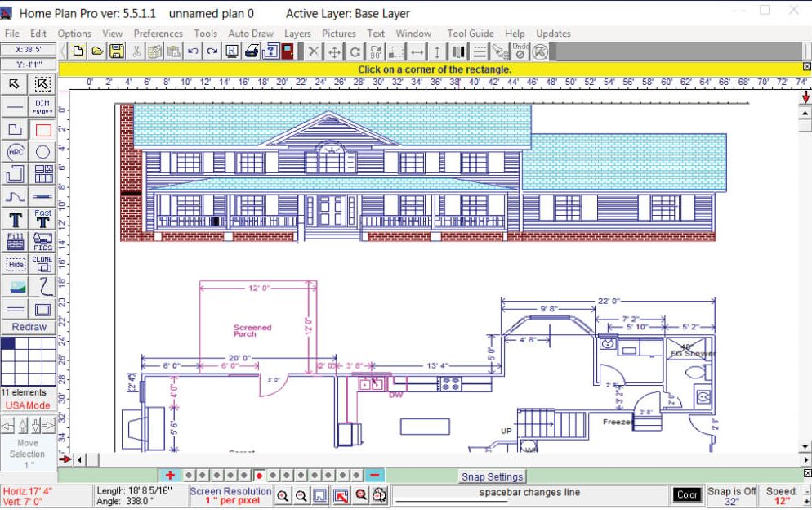Image resolution: width=812 pixels, height=510 pixels.
Task: Select the Fill pattern tool
Action: pos(15,242)
